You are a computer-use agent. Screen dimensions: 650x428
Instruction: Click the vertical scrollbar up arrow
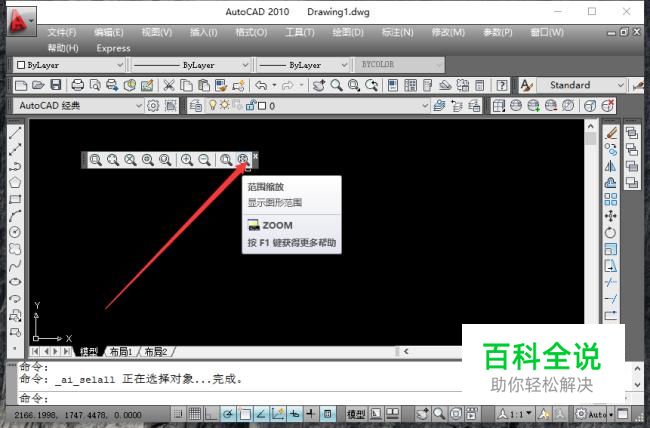(591, 126)
